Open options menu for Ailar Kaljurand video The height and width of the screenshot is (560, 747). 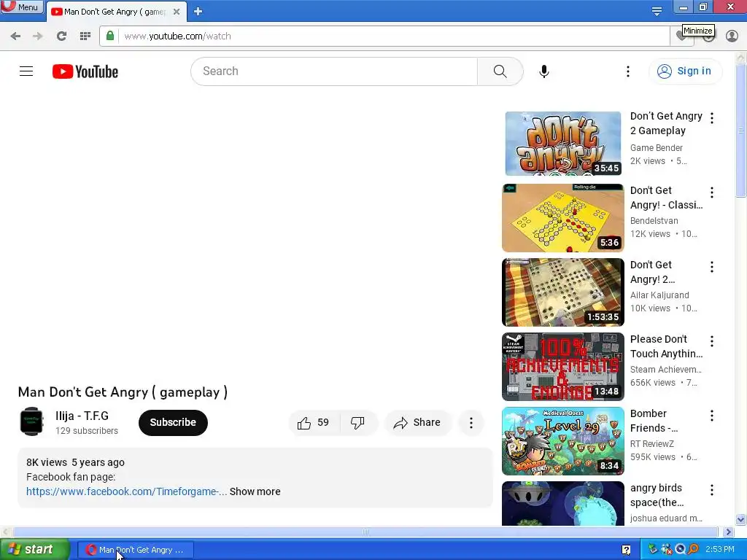pos(712,267)
